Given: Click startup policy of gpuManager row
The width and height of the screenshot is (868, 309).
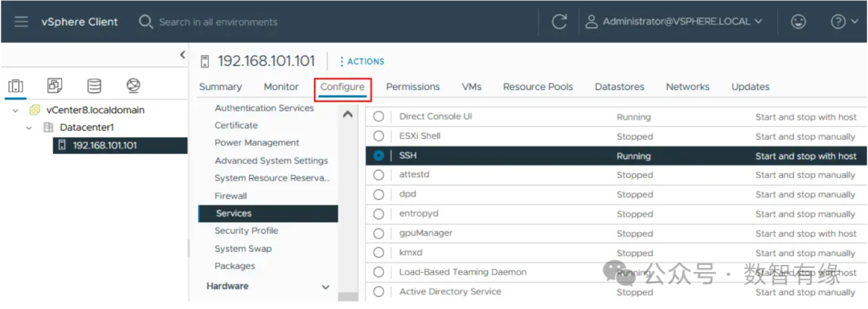Looking at the screenshot, I should (805, 234).
